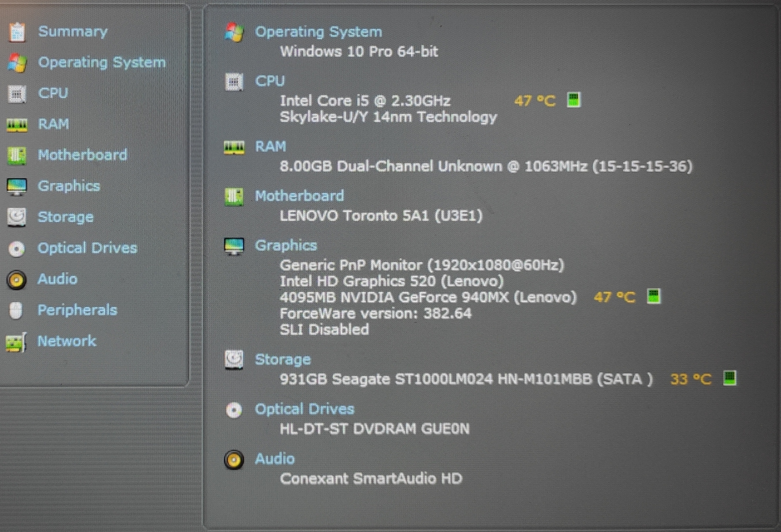Click the RAM icon in summary panel
Screen dimensions: 781x532
[234, 147]
